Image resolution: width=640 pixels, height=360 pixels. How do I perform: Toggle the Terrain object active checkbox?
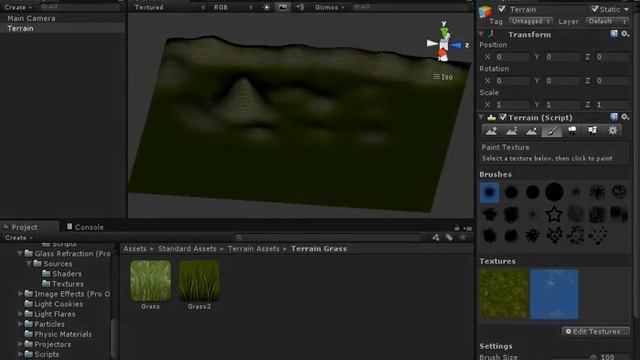coord(502,9)
